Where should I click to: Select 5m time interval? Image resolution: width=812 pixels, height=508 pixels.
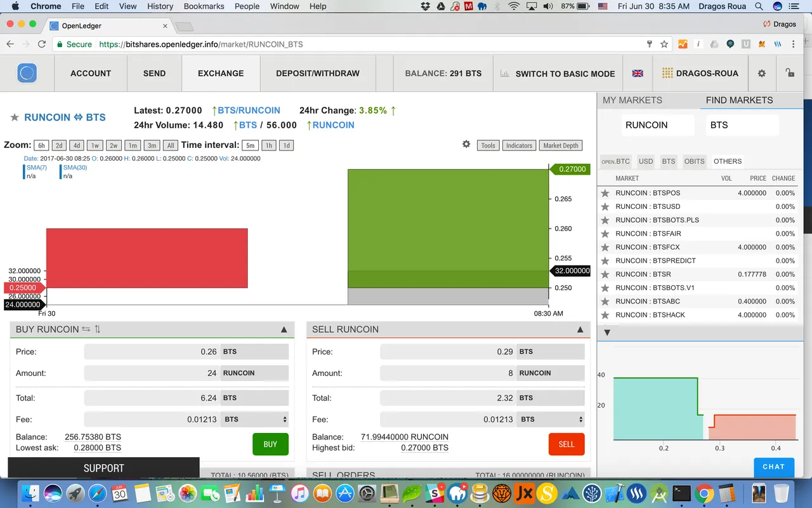250,145
